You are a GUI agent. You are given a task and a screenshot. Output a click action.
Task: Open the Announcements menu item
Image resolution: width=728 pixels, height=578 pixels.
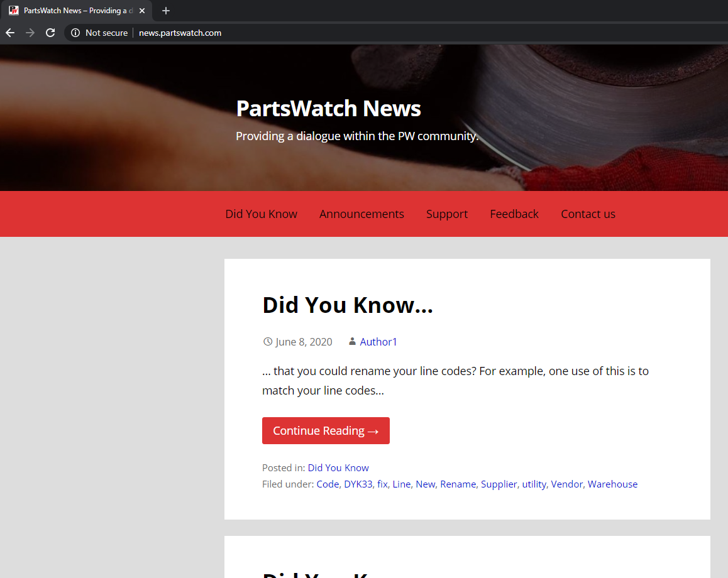pyautogui.click(x=361, y=214)
